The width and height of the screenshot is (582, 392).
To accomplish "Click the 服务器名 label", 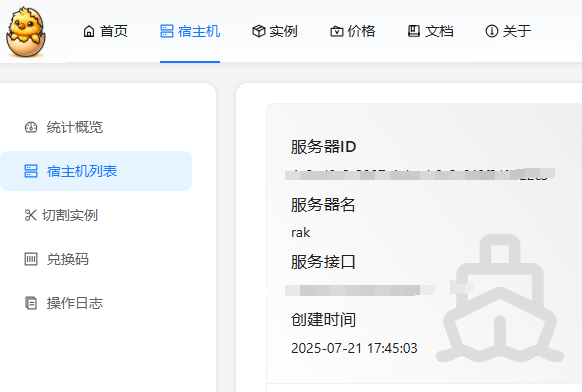I will click(x=323, y=205).
